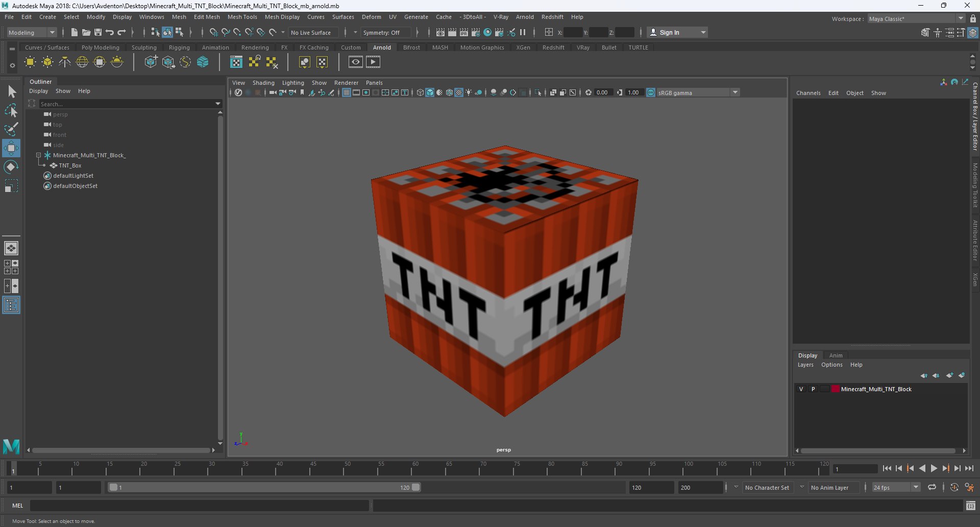The width and height of the screenshot is (980, 527).
Task: Toggle playback P box on Minecraft_Multi_TNT_Block layer
Action: coord(813,389)
